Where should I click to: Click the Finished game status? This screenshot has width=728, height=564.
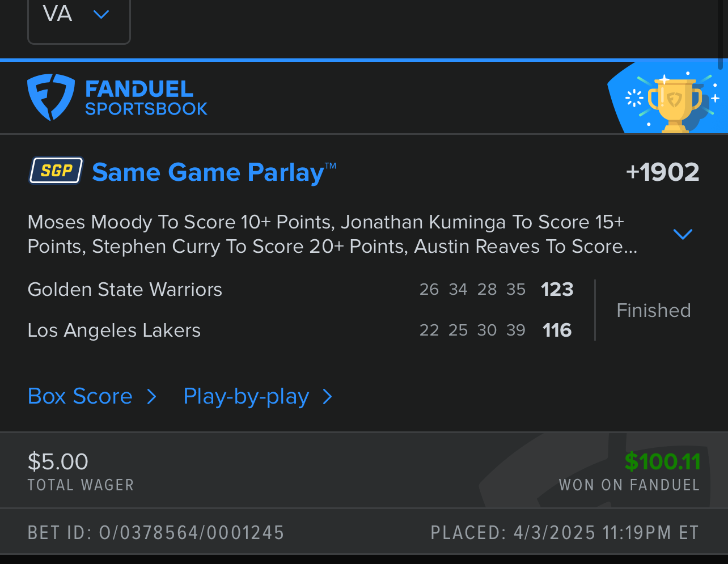click(x=653, y=311)
